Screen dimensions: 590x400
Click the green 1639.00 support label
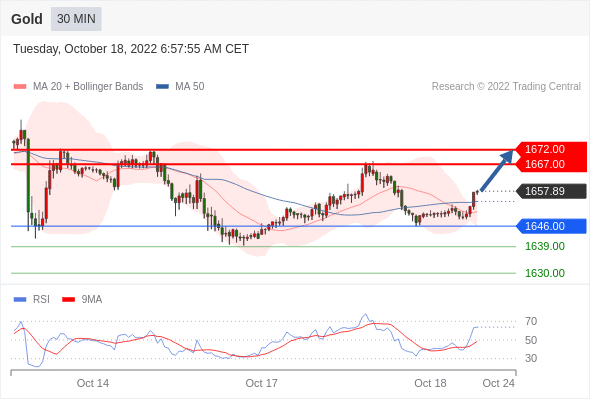[x=545, y=246]
